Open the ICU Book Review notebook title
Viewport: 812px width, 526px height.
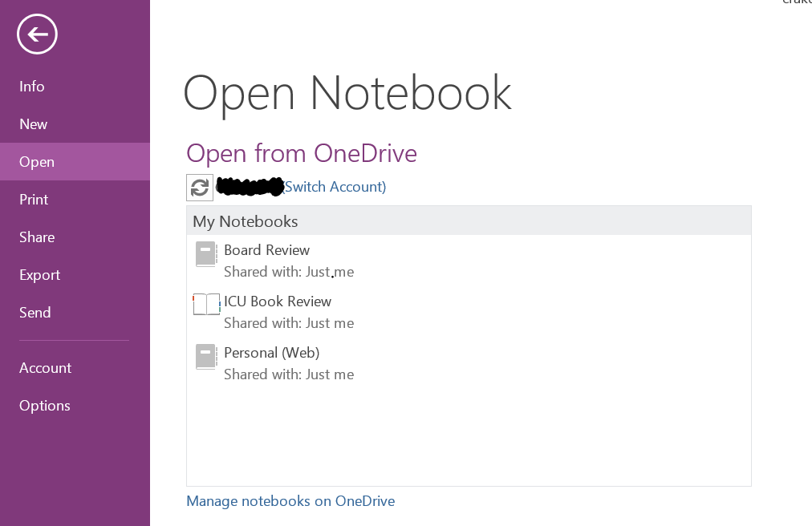278,301
